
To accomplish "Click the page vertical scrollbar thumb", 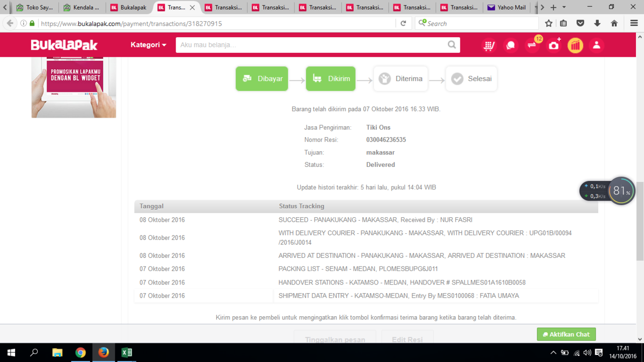I will point(640,221).
